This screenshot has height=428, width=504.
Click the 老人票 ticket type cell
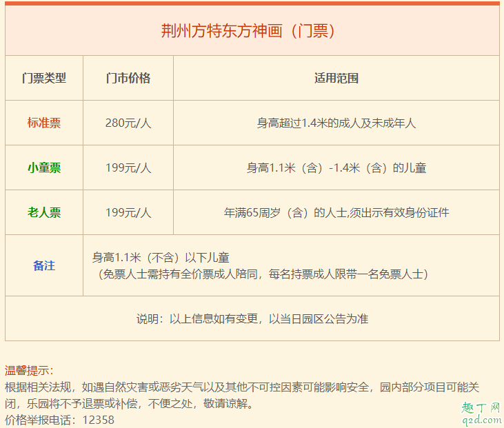pos(44,212)
